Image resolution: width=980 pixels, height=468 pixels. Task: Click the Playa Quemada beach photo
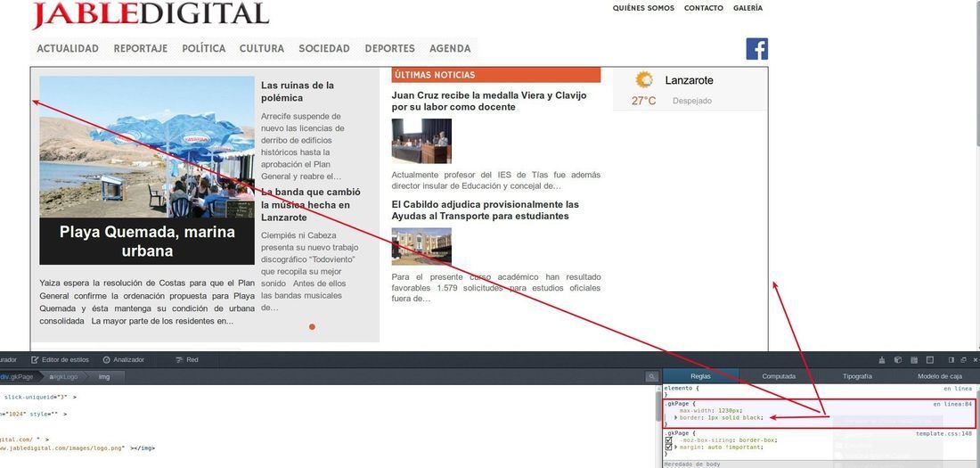(x=147, y=147)
